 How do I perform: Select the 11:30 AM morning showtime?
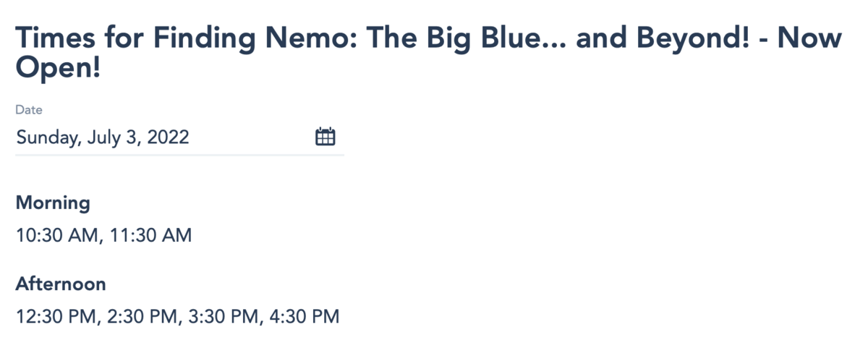tap(151, 235)
